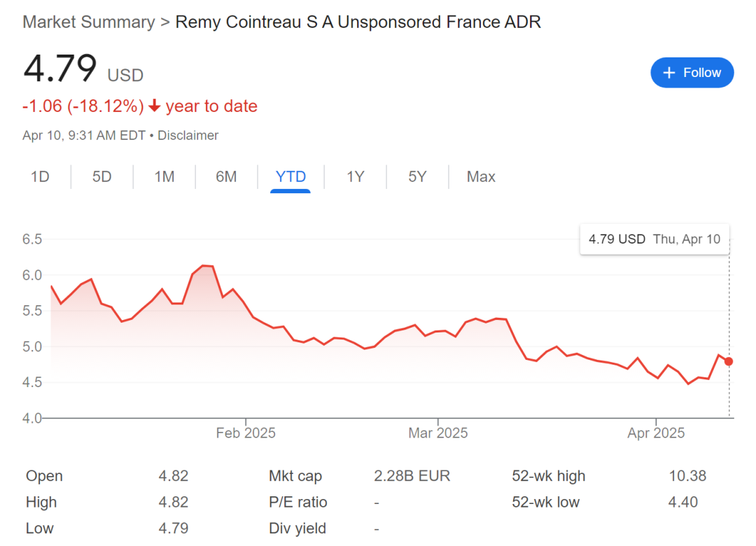The width and height of the screenshot is (756, 546).
Task: Click the red endpoint dot on chart
Action: (729, 361)
